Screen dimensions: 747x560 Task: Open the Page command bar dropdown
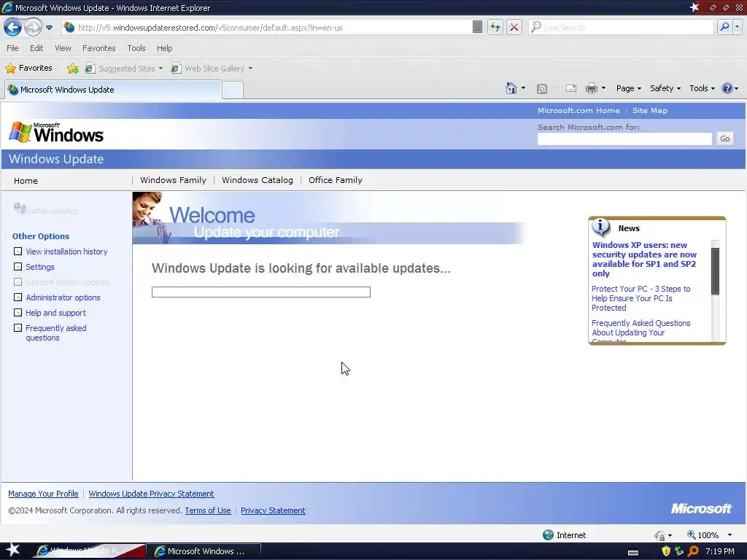click(x=628, y=88)
